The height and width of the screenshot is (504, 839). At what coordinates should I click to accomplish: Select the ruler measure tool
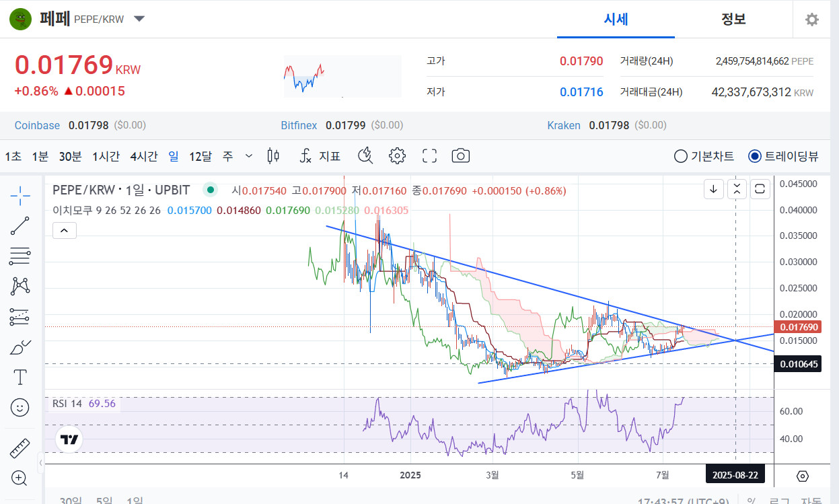(x=20, y=448)
